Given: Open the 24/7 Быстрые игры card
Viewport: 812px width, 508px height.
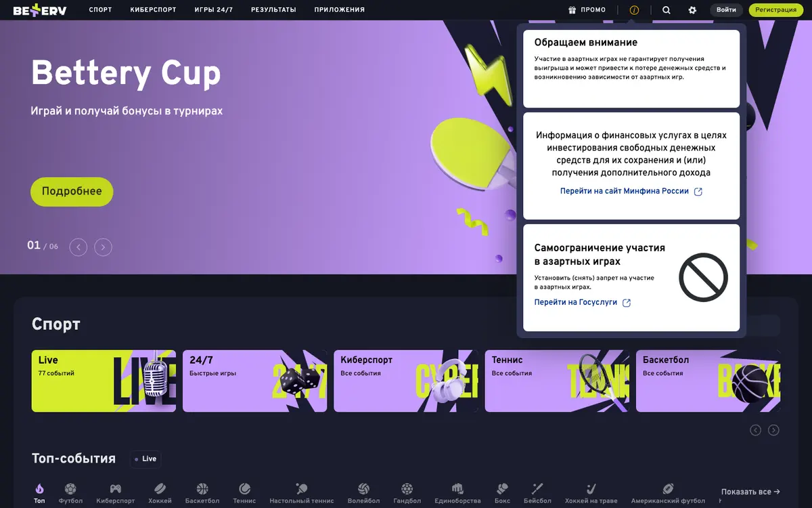Looking at the screenshot, I should (254, 381).
